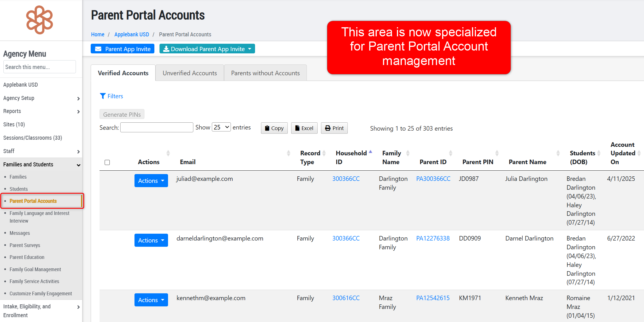Click the Filters funnel icon

click(103, 96)
